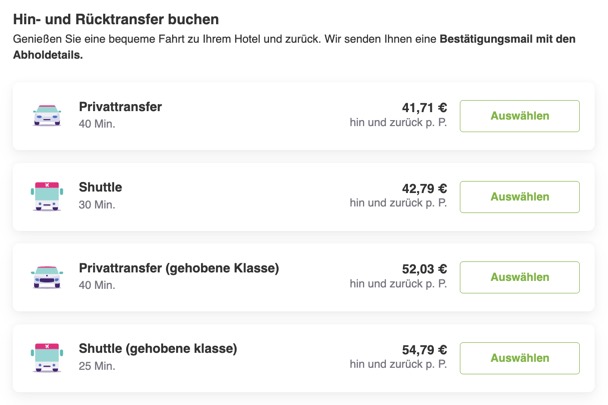
Task: Click the Shuttle bus icon
Action: tap(47, 196)
